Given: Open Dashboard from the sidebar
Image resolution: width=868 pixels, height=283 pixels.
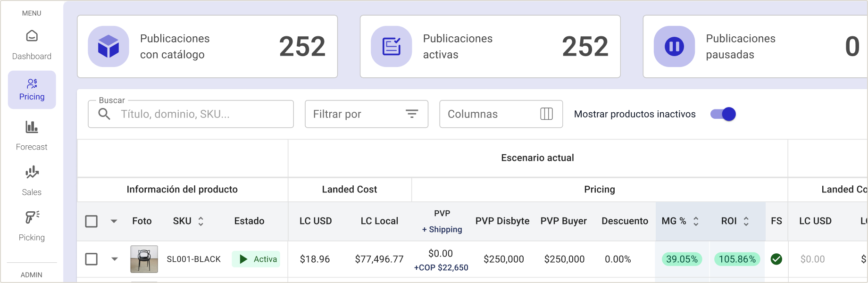Looking at the screenshot, I should [x=32, y=45].
